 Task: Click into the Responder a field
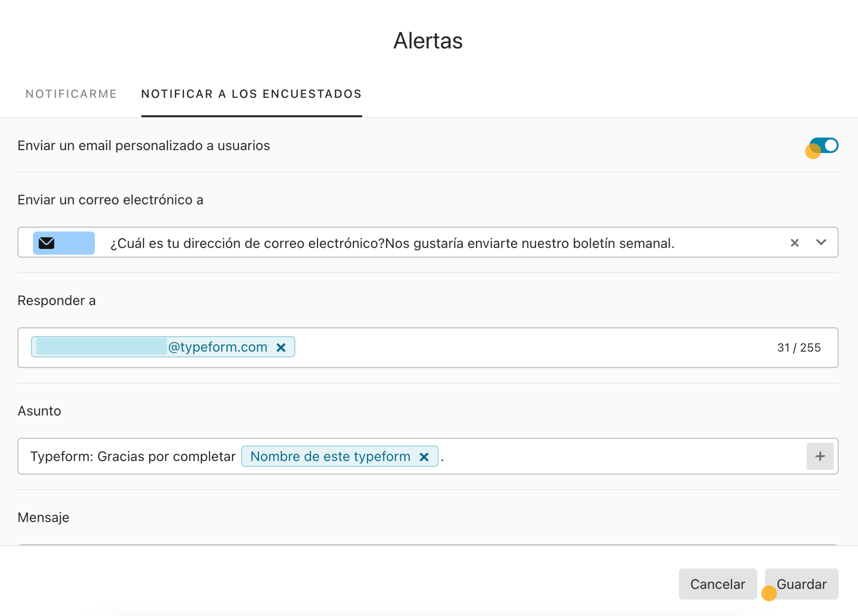[x=428, y=348]
